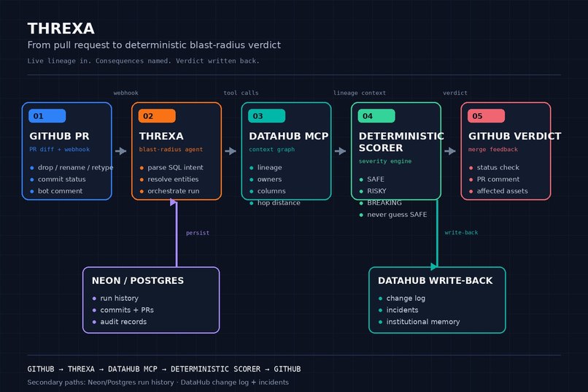
Task: Select the 'DATAHUB WRITE-BACK' box heading
Action: click(x=435, y=280)
